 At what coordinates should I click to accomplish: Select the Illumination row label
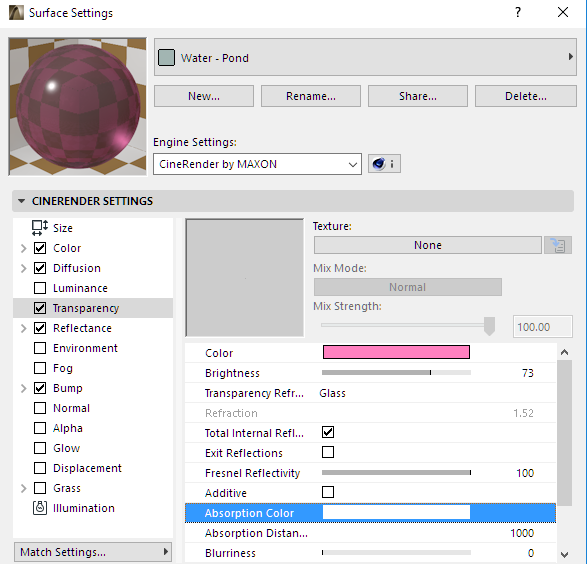[83, 508]
